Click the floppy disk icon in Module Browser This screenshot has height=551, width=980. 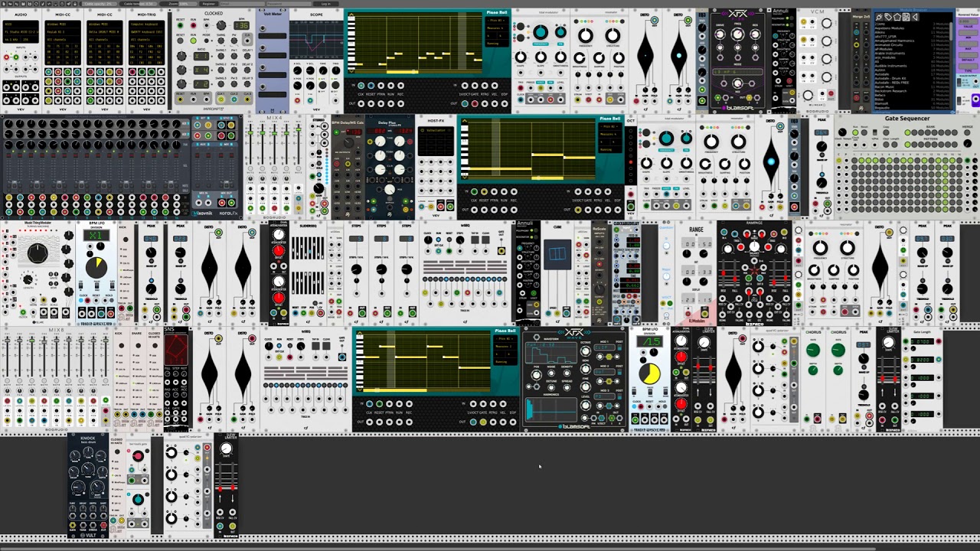coord(906,17)
